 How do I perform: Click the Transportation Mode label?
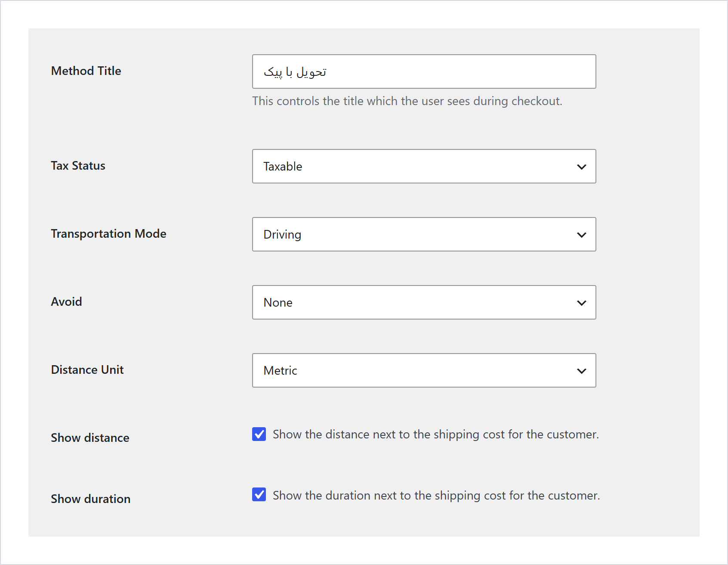108,233
